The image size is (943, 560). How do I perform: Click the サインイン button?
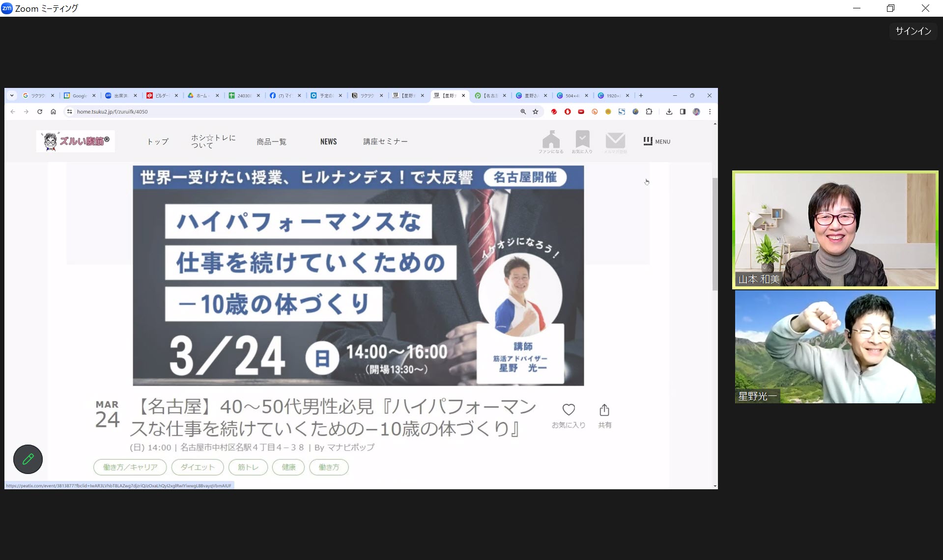click(913, 31)
